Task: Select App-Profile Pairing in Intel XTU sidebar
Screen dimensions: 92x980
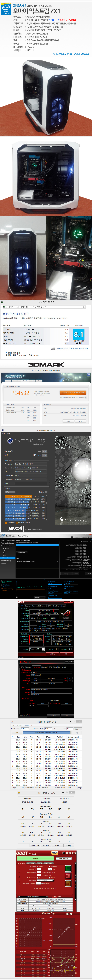Action: coord(8,543)
